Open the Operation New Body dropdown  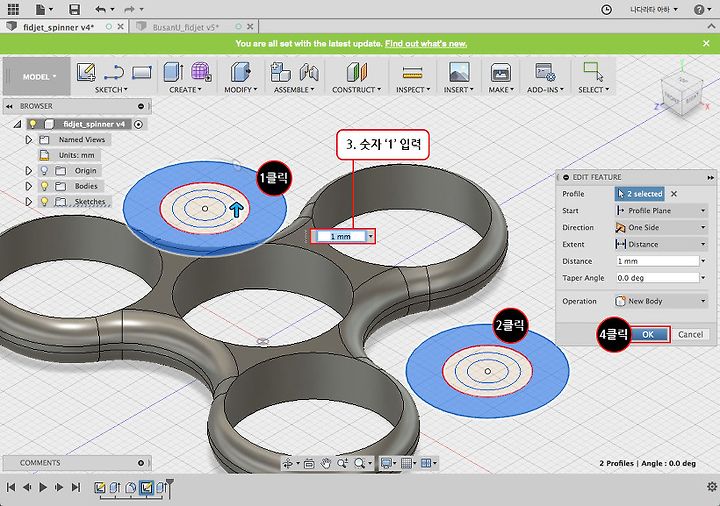(x=661, y=301)
